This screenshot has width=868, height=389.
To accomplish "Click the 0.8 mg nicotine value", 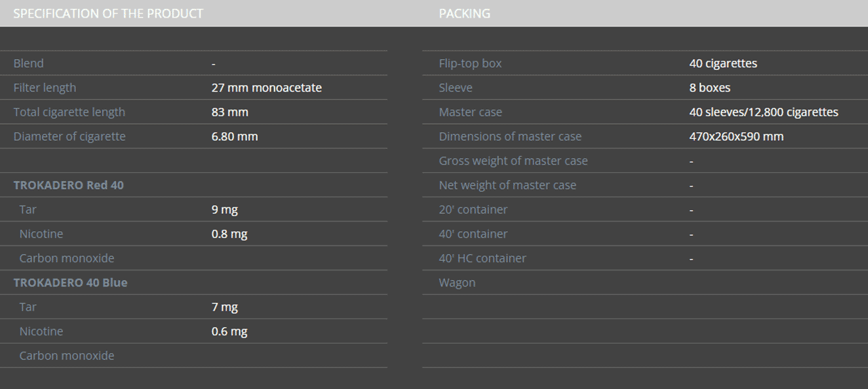I will pos(229,234).
